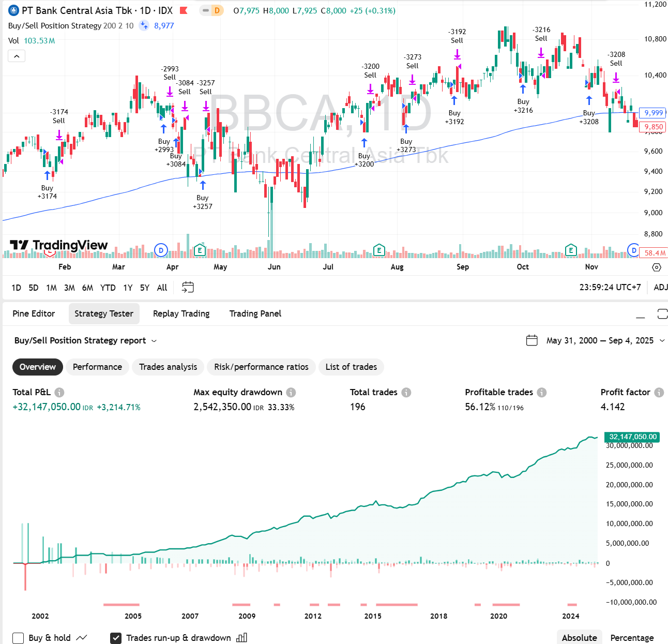Toggle ADJ price adjustment

coord(660,288)
